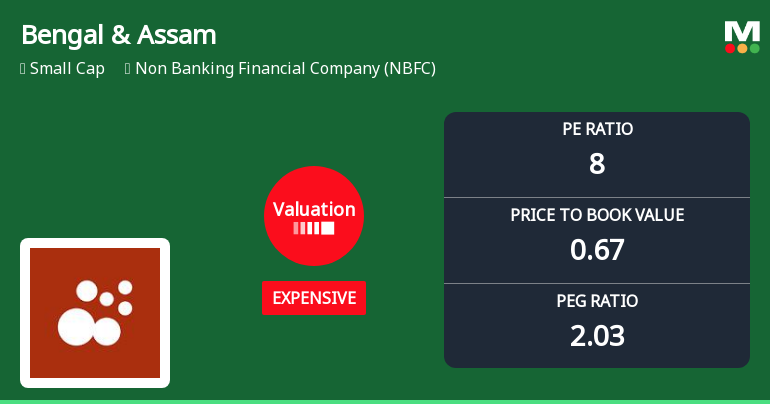The image size is (770, 404).
Task: Open the Bengal & Assam company logo
Action: pos(95,313)
